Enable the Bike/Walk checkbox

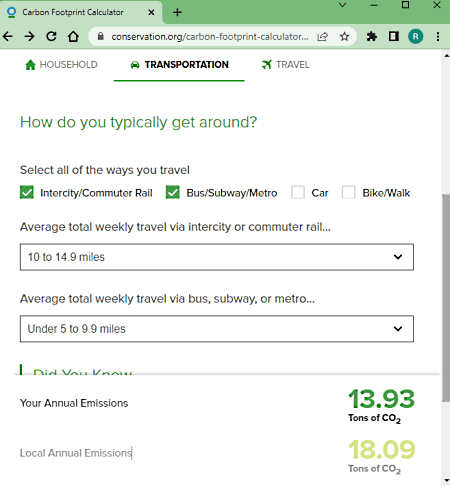point(348,192)
